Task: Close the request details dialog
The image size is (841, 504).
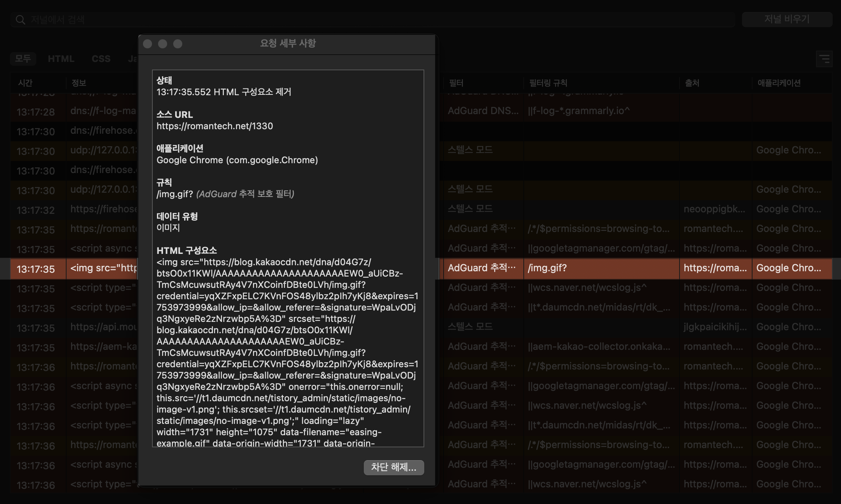Action: click(147, 44)
